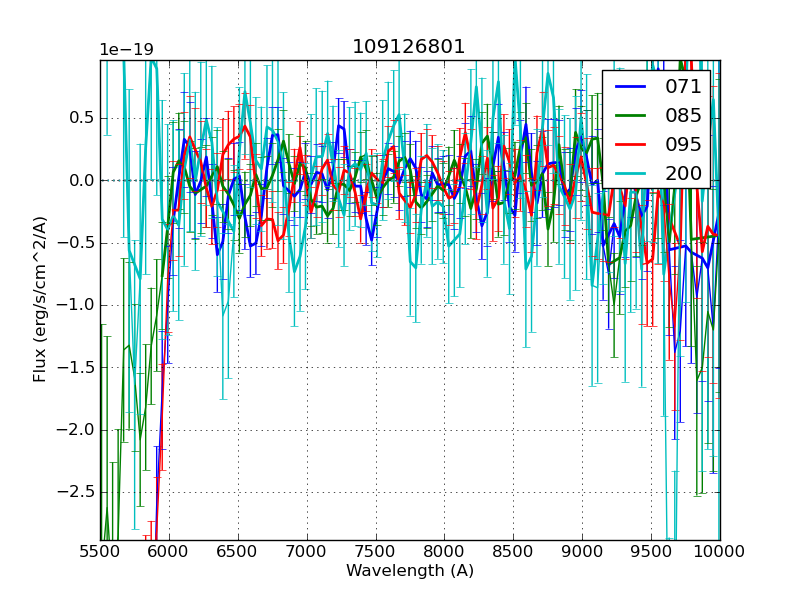The width and height of the screenshot is (800, 600).
Task: Select the 071 legend label
Action: [683, 87]
